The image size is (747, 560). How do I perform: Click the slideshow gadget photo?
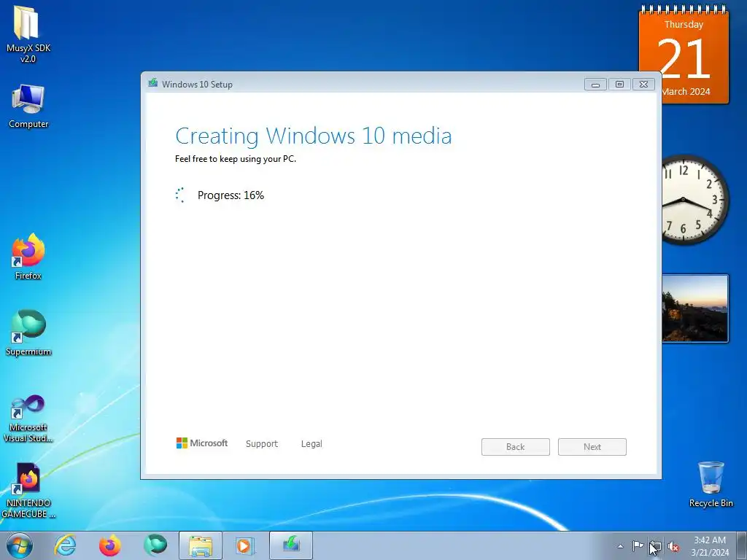coord(695,308)
